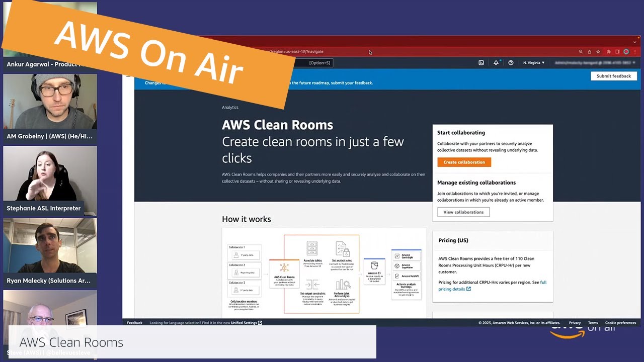Open the browser three-dot menu
The width and height of the screenshot is (644, 362).
tap(634, 52)
